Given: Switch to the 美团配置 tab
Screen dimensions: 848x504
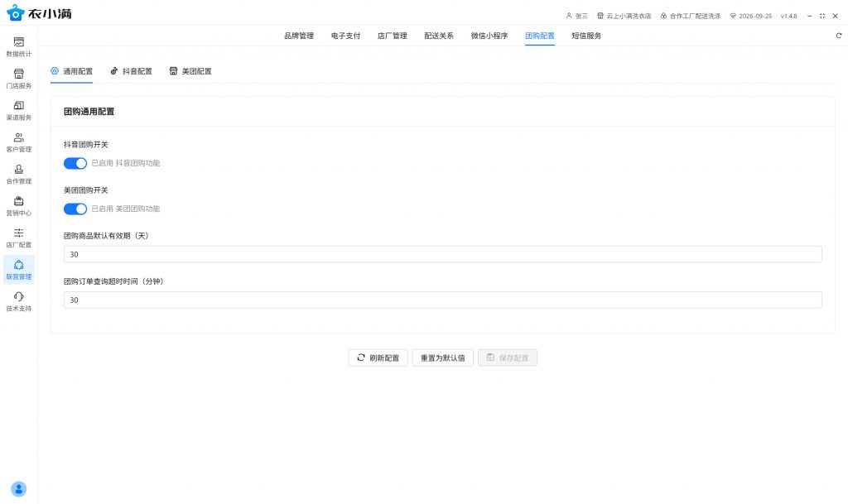Looking at the screenshot, I should click(x=190, y=71).
